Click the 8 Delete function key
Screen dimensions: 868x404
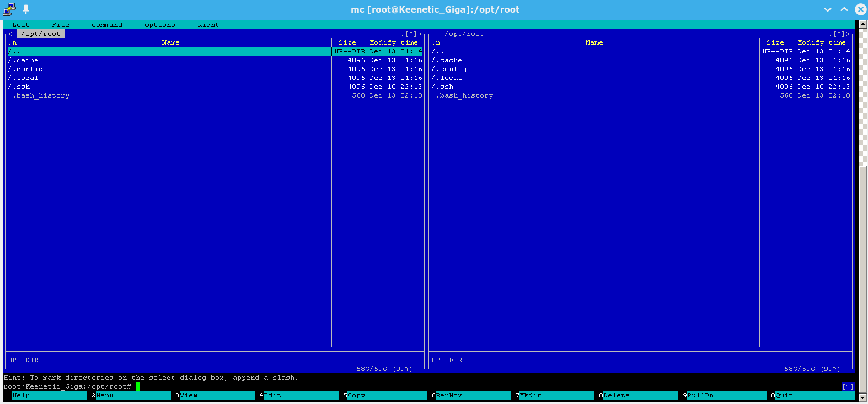(639, 395)
